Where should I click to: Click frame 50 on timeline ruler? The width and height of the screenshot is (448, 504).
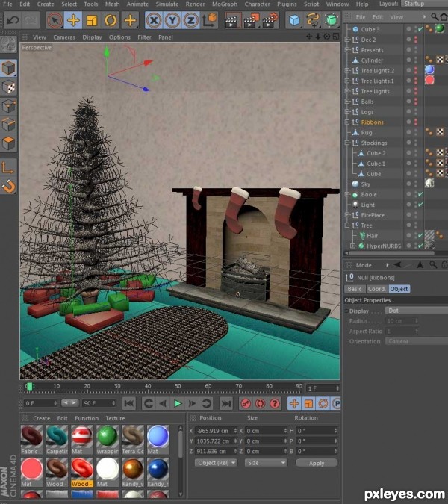pos(178,387)
